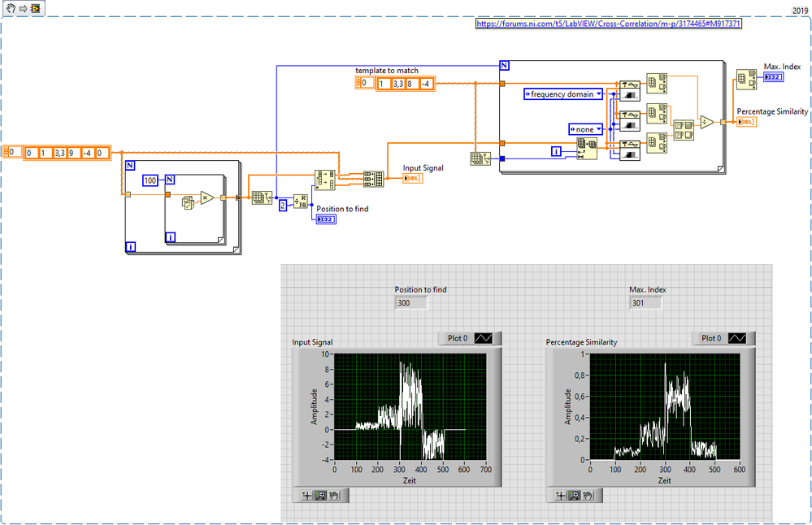
Task: Click element '9' in the left array constant
Action: [73, 154]
